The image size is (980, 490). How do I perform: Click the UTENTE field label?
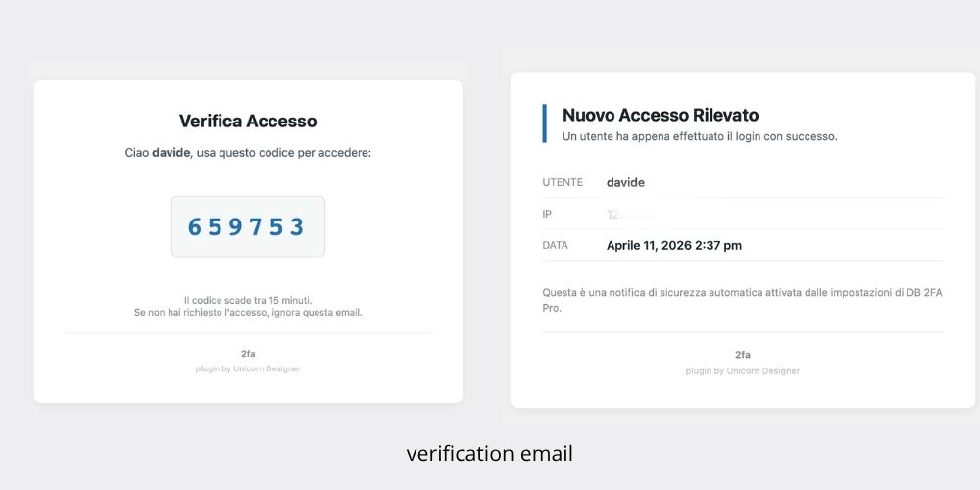click(x=563, y=182)
